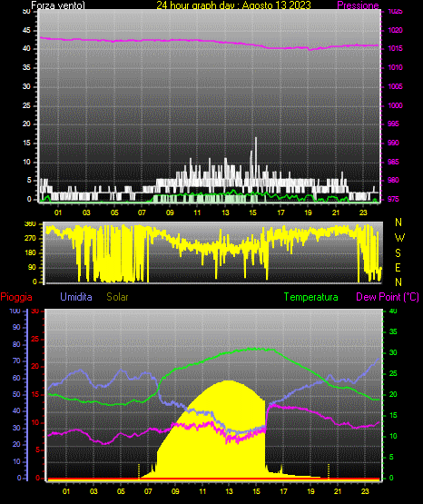
Task: Click the 'Pressione' label in magenta
Action: (x=358, y=5)
